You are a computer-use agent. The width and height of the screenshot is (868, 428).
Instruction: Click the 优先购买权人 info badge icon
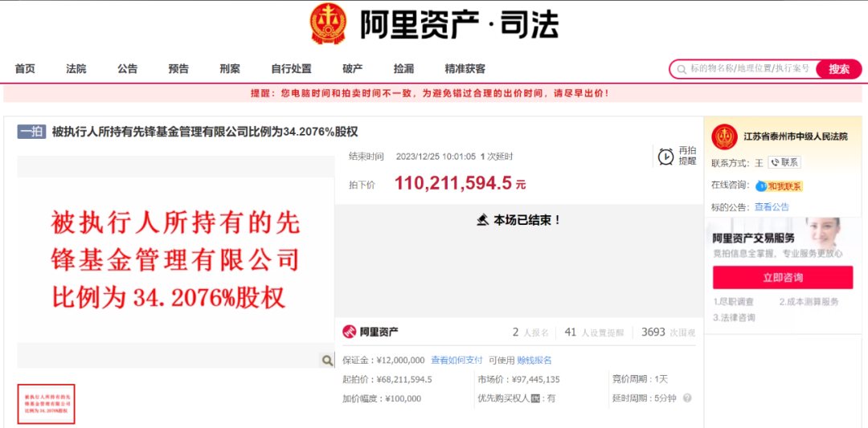[535, 398]
